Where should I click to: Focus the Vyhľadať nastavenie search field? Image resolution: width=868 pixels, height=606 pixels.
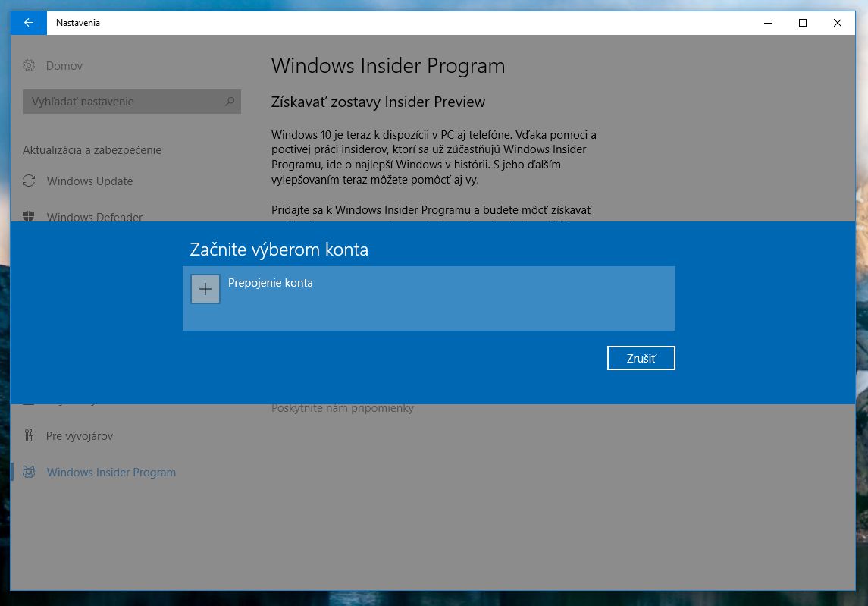pyautogui.click(x=132, y=102)
